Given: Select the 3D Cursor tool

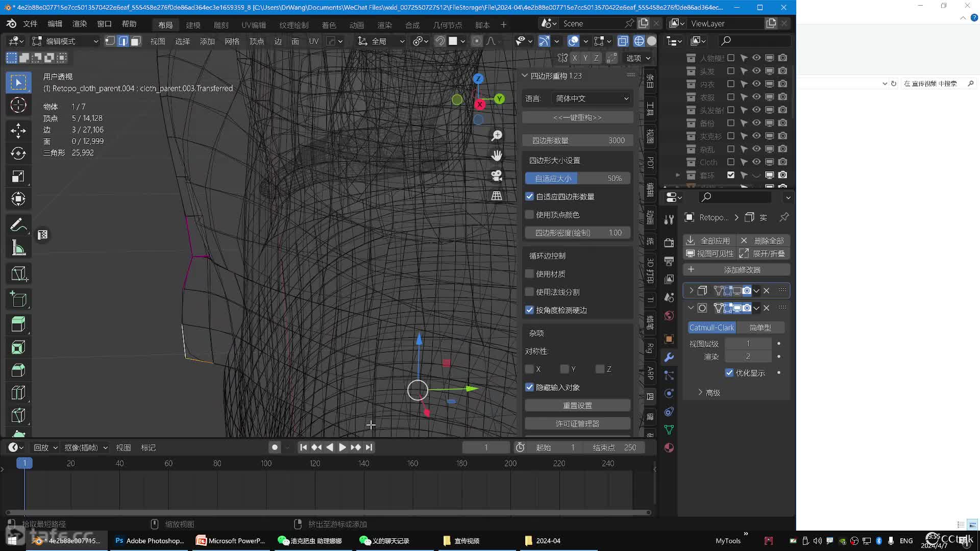Looking at the screenshot, I should point(18,105).
